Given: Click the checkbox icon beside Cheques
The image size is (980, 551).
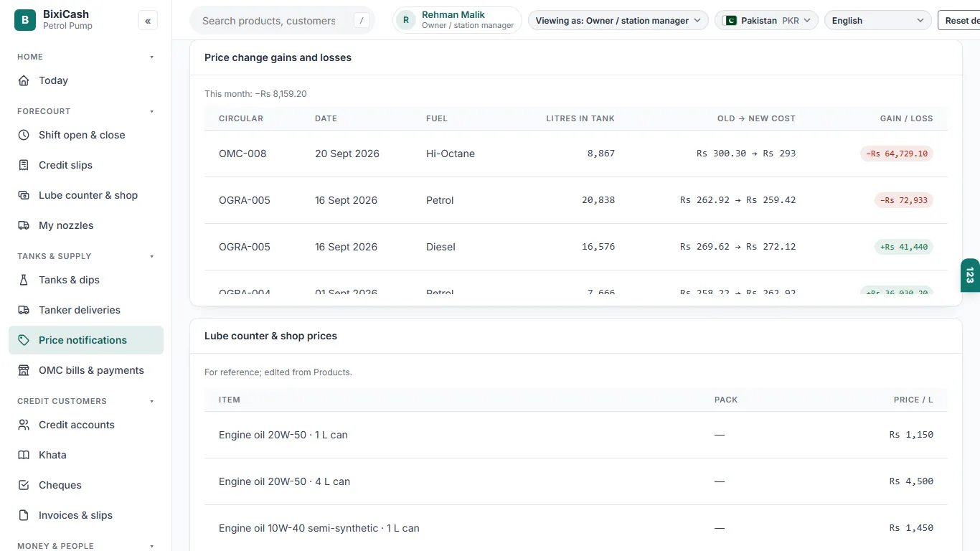Looking at the screenshot, I should [x=24, y=485].
